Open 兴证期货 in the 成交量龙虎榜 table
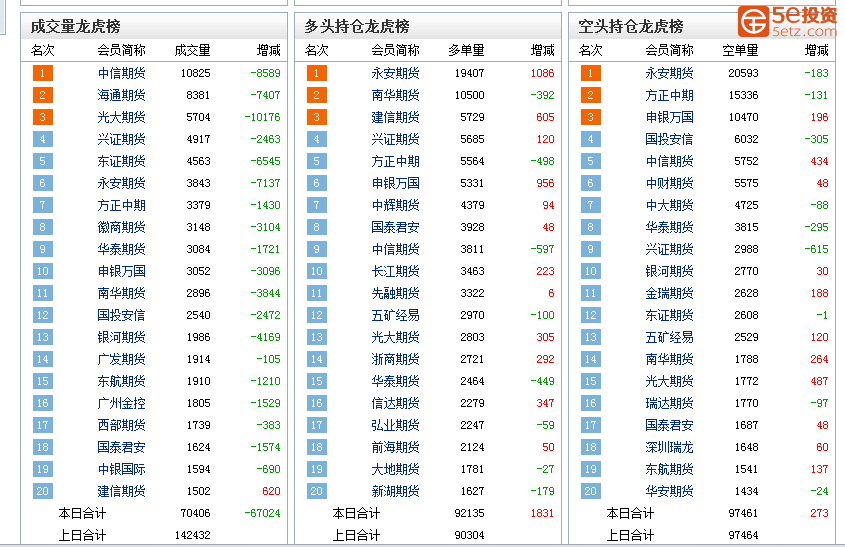The height and width of the screenshot is (547, 845). (x=121, y=140)
